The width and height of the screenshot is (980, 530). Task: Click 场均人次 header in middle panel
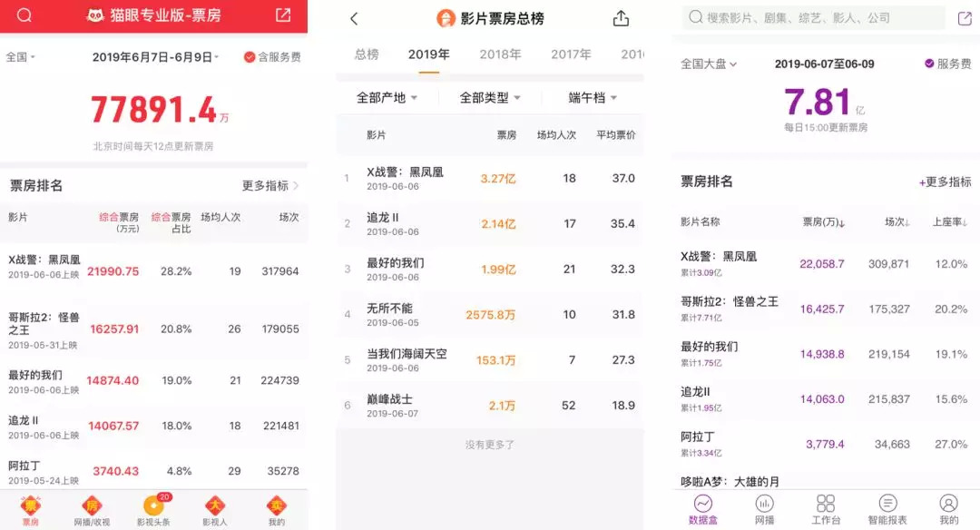[x=556, y=135]
